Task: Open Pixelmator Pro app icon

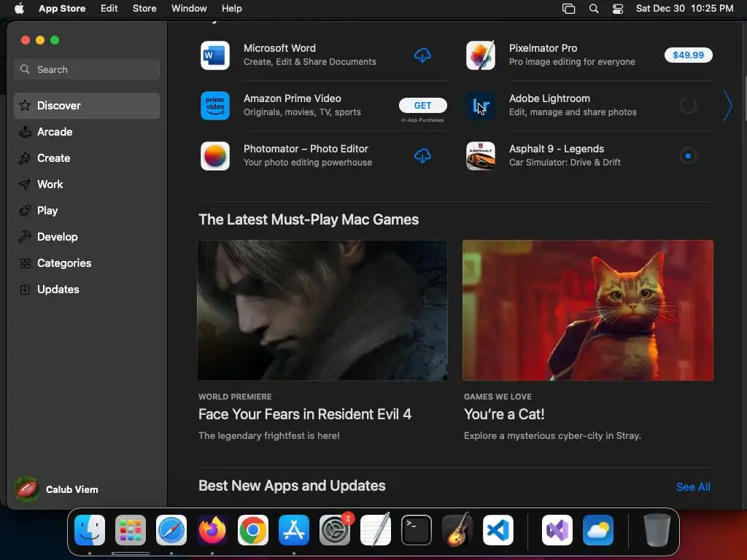Action: point(480,55)
